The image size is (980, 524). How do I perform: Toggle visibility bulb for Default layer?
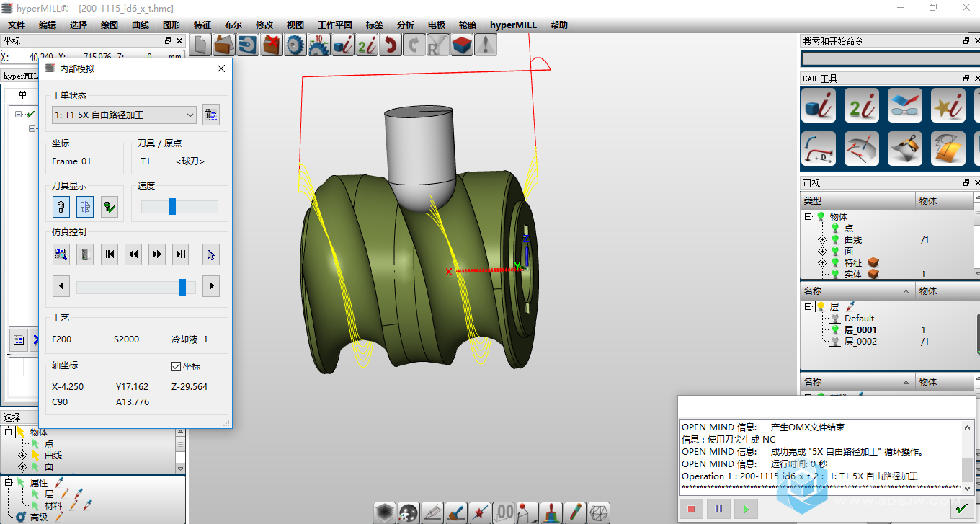coord(835,318)
